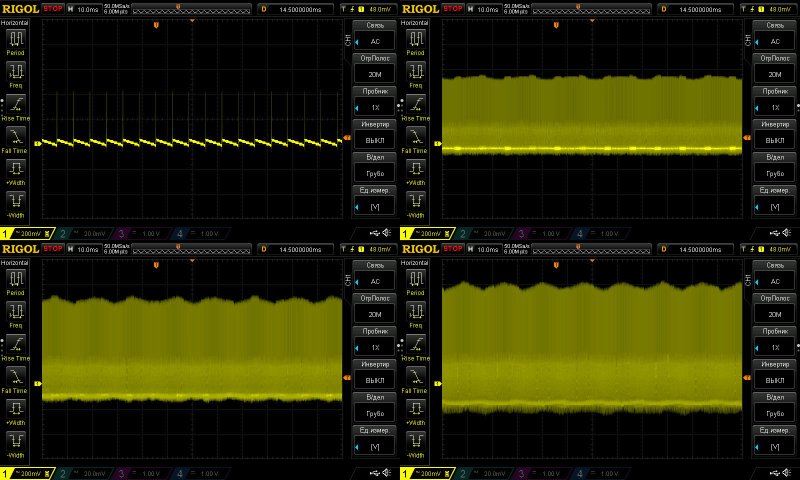Select Fall Time measurement icon in top-left capture
This screenshot has width=800, height=480.
[16, 137]
